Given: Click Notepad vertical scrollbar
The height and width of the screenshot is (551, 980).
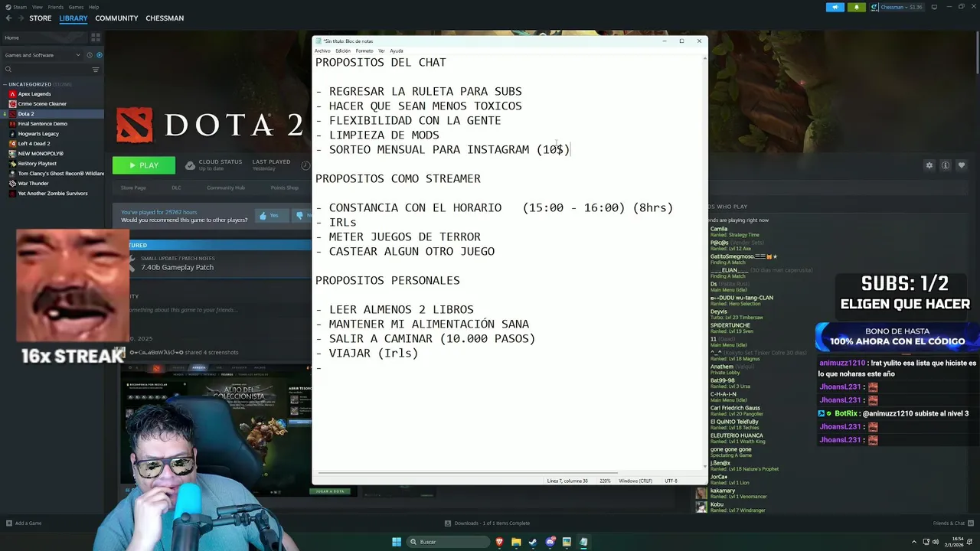Looking at the screenshot, I should pos(704,260).
